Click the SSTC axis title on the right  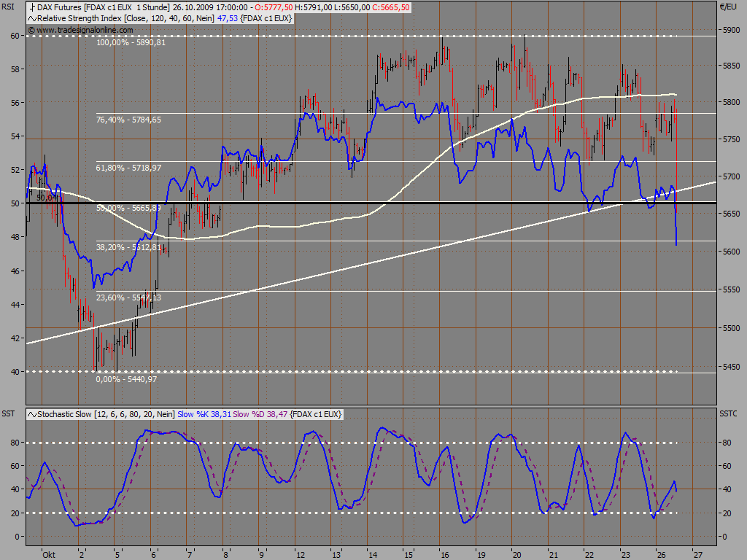point(729,414)
